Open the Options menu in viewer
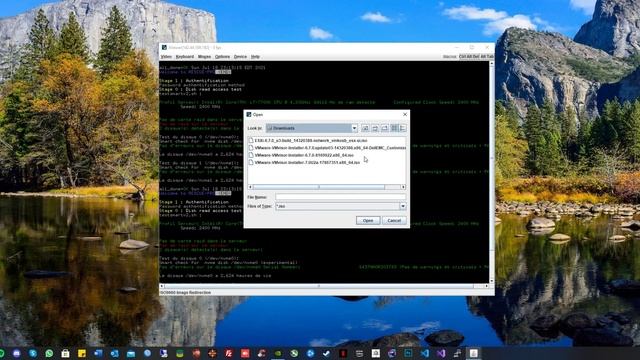 [x=222, y=57]
